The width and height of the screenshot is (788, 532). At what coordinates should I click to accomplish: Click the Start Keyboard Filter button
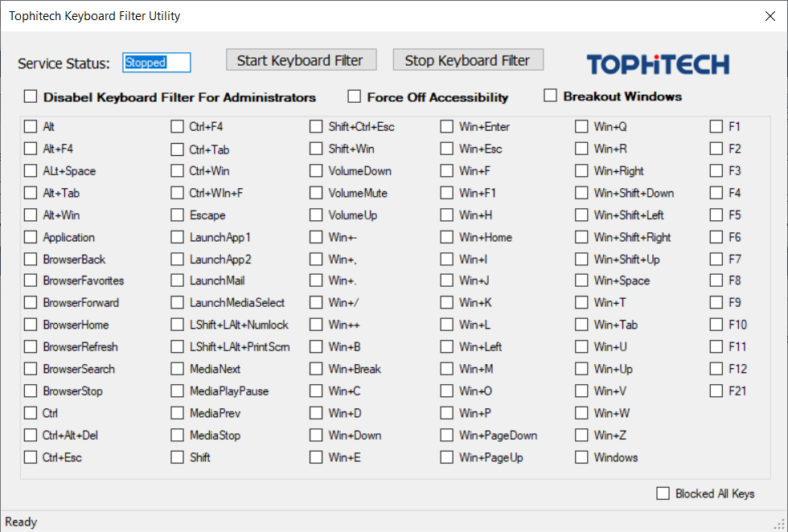pos(300,60)
